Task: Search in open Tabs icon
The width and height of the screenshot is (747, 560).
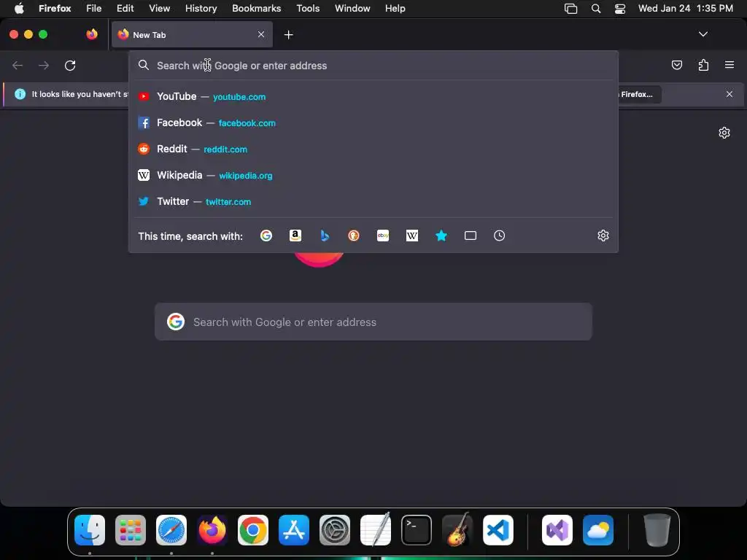Action: click(x=471, y=236)
